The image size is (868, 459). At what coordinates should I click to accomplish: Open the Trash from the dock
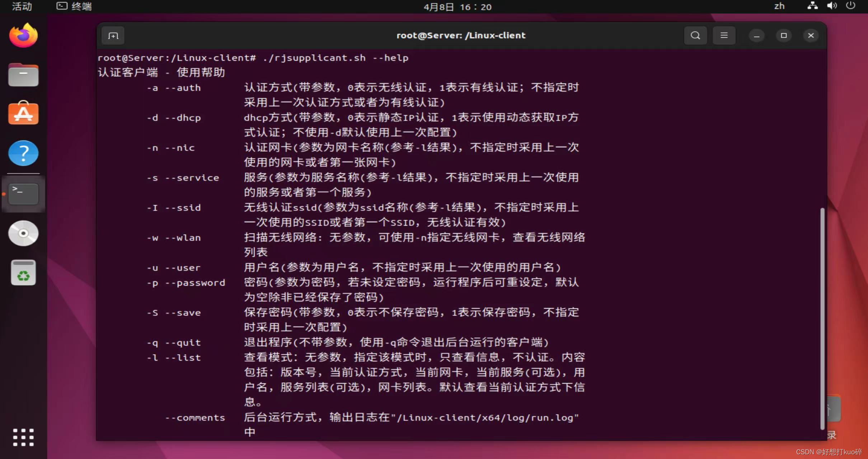(23, 273)
